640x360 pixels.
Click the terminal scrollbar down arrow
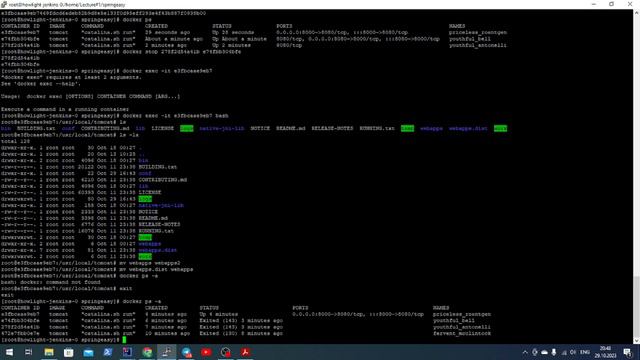point(636,341)
